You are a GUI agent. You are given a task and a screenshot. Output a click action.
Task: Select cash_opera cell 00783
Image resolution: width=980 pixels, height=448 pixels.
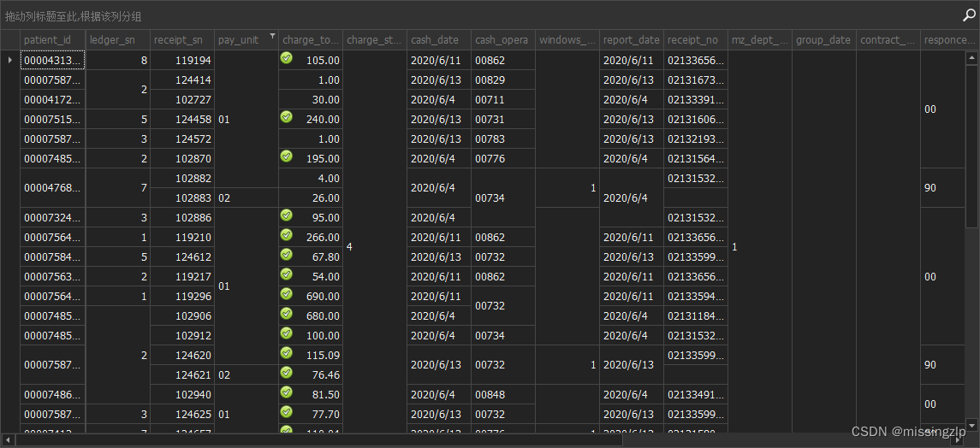pos(503,139)
